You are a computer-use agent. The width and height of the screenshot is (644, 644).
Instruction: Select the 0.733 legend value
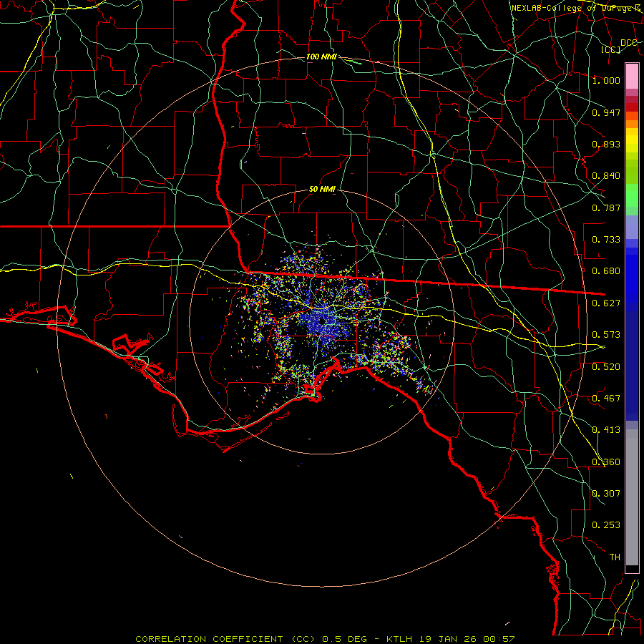[x=606, y=240]
